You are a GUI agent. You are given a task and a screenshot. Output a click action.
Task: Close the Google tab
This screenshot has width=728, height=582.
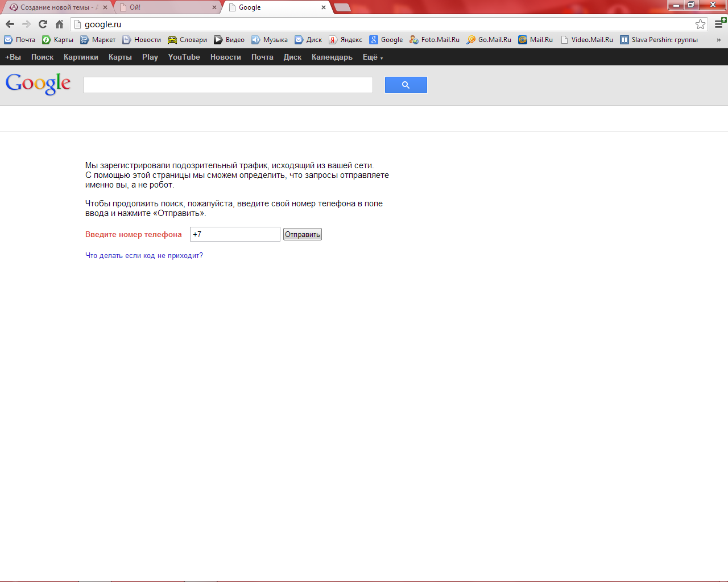pyautogui.click(x=324, y=7)
